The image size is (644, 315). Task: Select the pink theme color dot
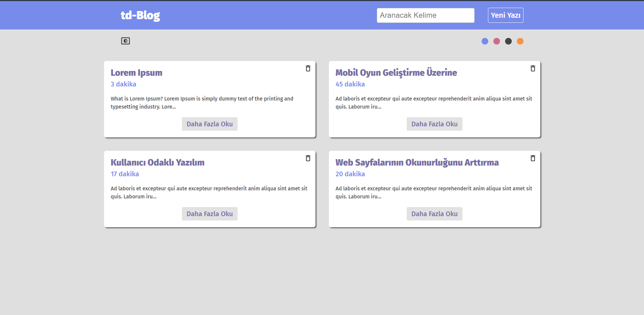497,41
